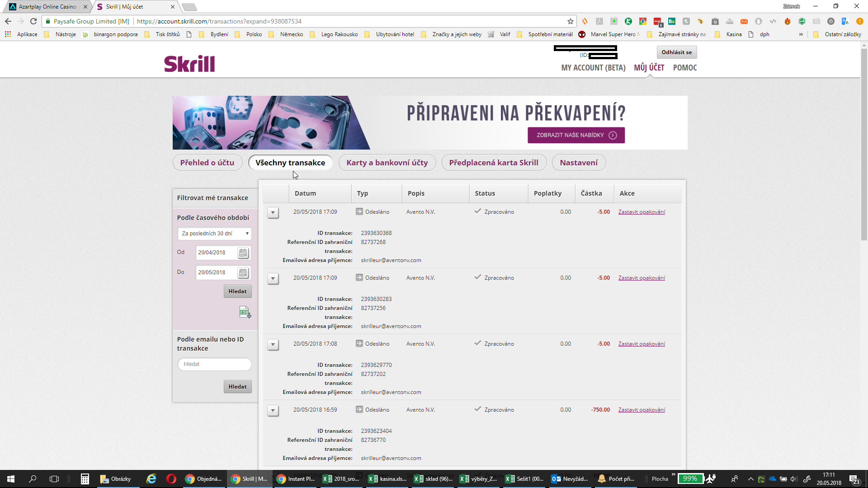Open the 'Nastavení' tab
868x488 pixels.
point(579,163)
